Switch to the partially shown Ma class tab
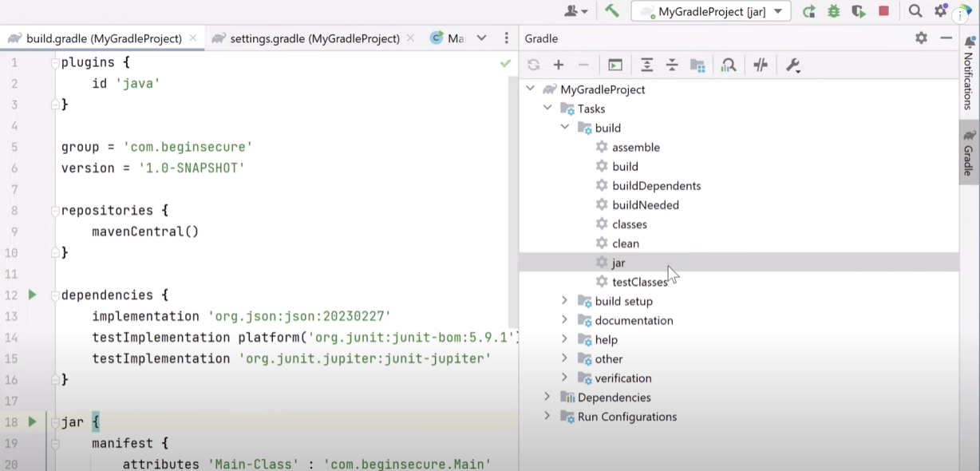 point(447,38)
